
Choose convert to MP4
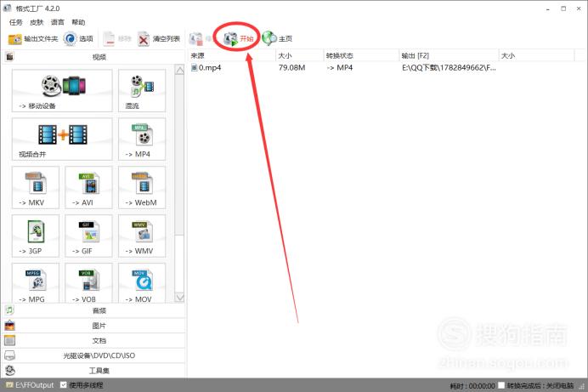point(142,139)
